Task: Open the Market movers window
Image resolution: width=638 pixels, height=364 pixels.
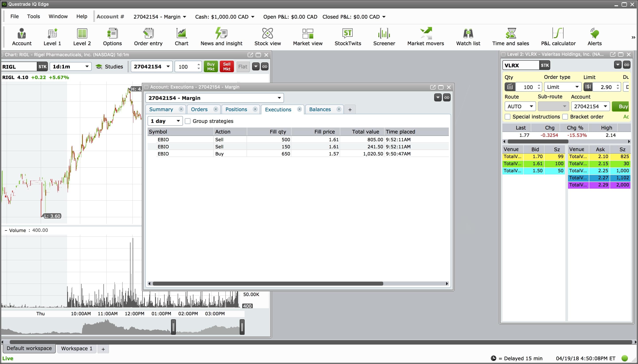Action: 425,37
